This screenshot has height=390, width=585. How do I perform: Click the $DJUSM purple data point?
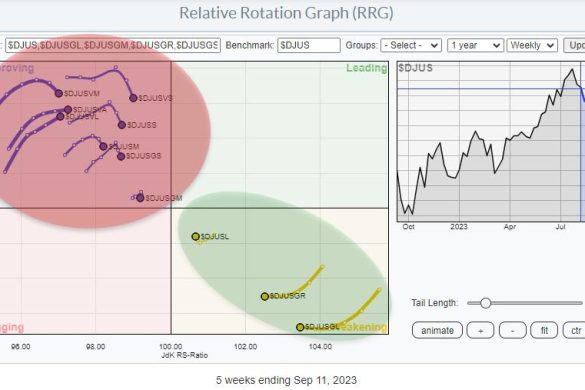103,146
